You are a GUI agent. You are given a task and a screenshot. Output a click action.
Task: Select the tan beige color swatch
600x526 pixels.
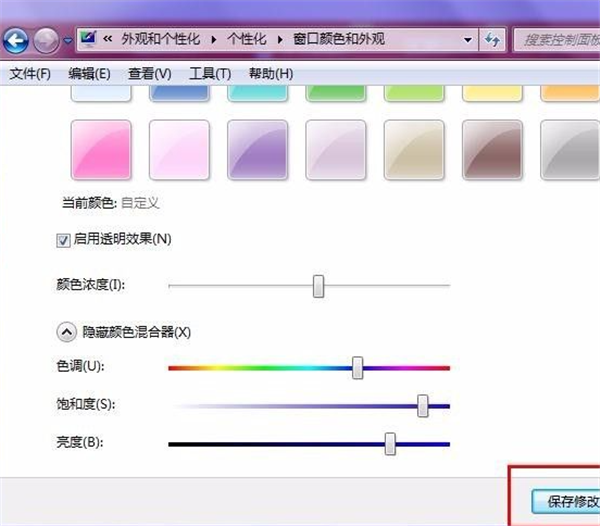tap(414, 150)
